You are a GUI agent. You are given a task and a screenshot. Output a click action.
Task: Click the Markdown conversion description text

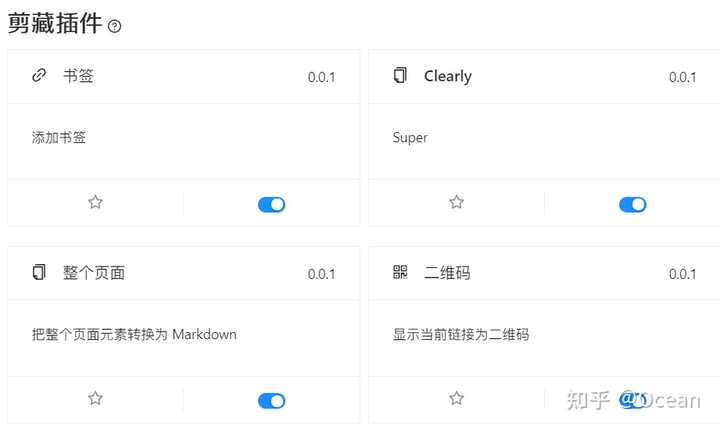134,334
